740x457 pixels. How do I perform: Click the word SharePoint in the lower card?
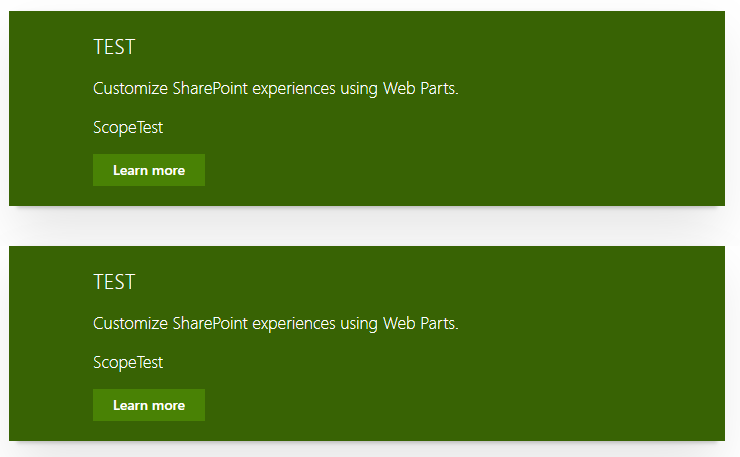click(x=210, y=323)
